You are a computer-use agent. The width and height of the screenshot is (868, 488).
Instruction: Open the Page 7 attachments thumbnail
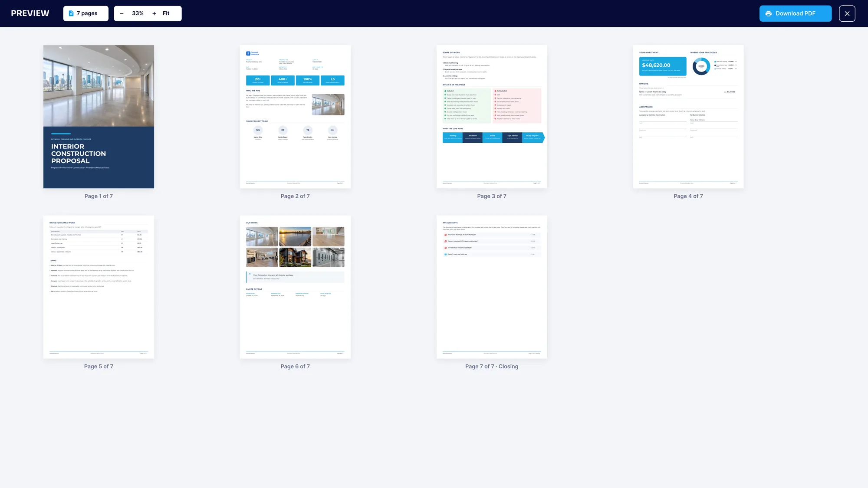pyautogui.click(x=492, y=287)
